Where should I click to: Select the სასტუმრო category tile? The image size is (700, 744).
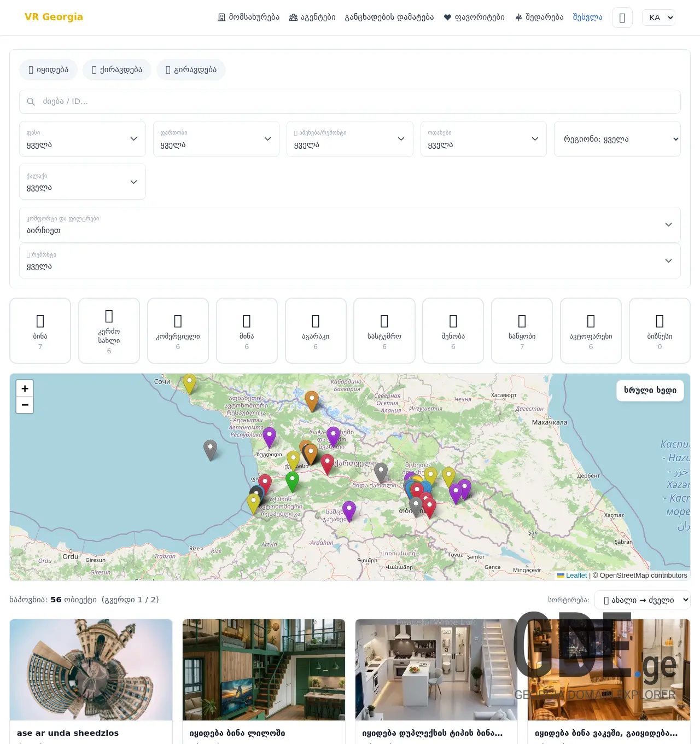click(x=384, y=330)
